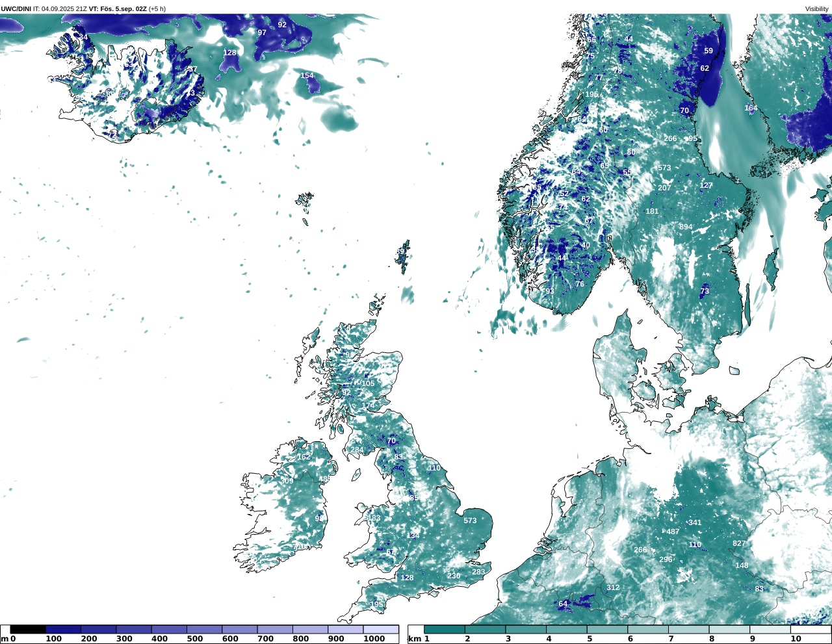Click the '487' value in Germany

pyautogui.click(x=673, y=532)
